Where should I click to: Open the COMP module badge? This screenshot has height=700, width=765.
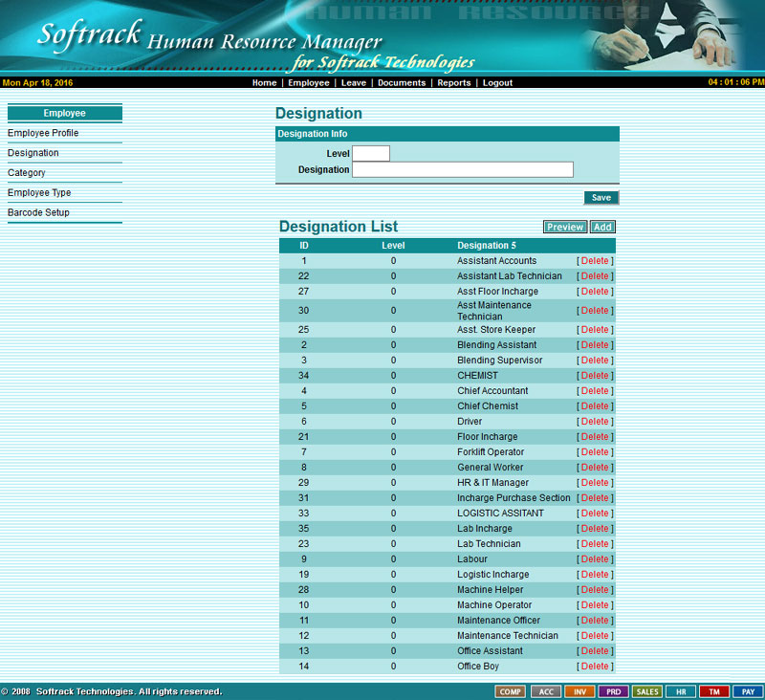tap(511, 691)
